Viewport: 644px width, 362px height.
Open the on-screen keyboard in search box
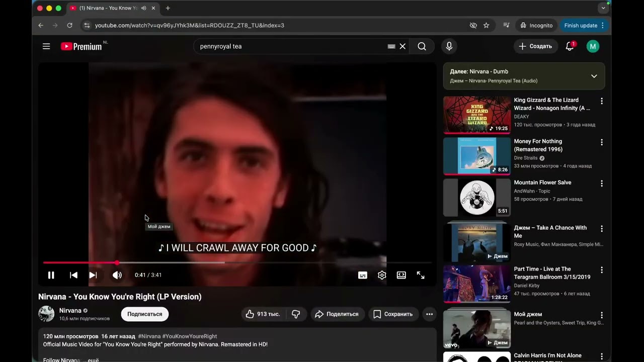[391, 46]
